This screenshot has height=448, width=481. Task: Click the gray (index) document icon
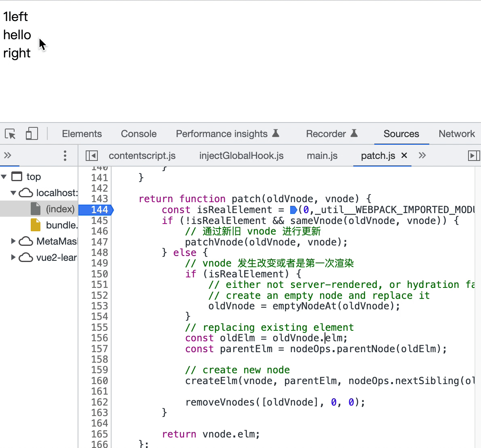tap(36, 209)
